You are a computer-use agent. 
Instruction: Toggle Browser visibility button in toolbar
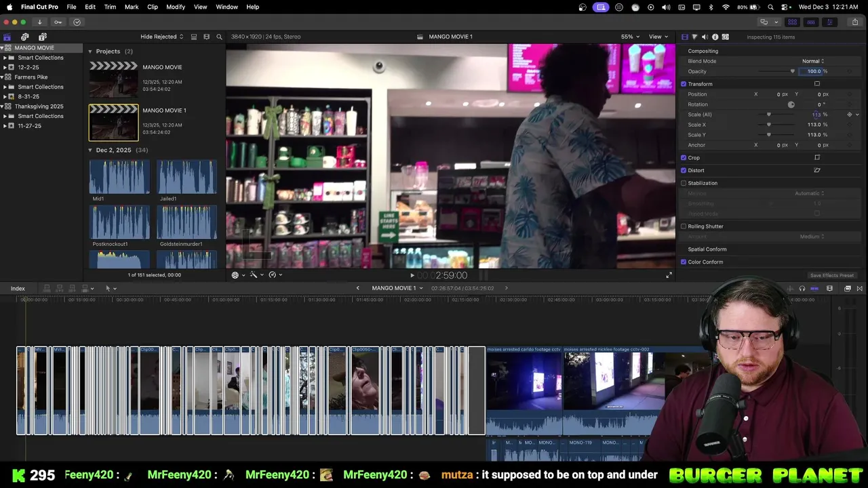792,22
